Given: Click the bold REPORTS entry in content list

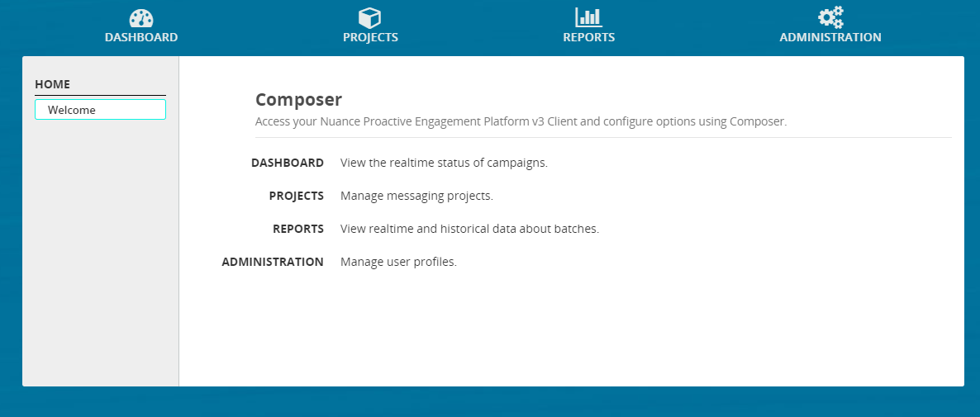Looking at the screenshot, I should pos(298,229).
